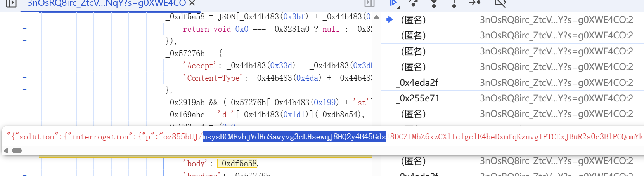The image size is (644, 176).
Task: Toggle the debugger sidebar pane
Action: [x=369, y=3]
